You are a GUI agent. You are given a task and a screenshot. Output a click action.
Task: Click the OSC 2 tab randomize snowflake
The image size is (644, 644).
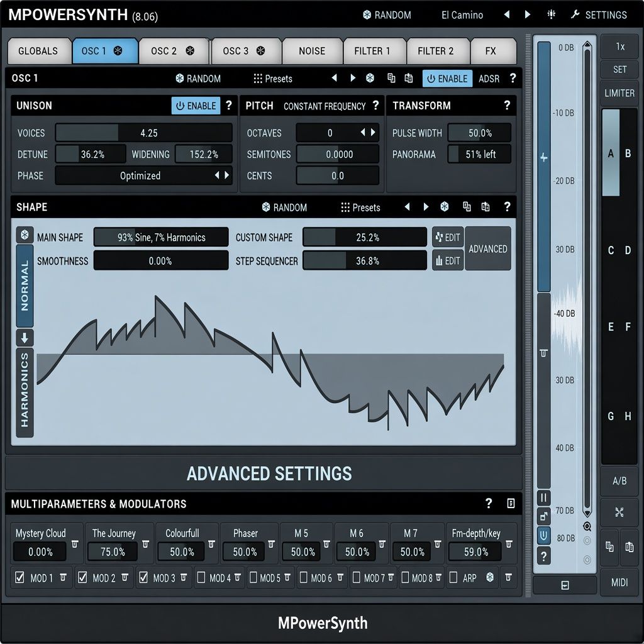pos(190,51)
